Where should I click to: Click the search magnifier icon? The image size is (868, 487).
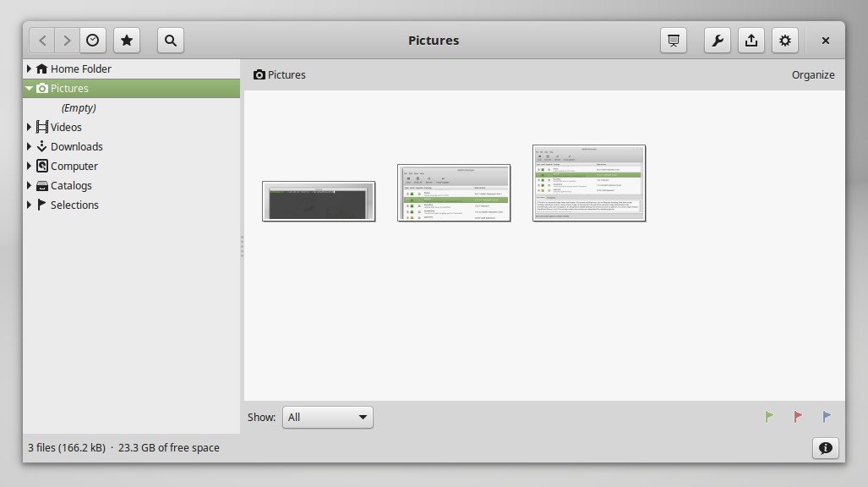(x=171, y=41)
